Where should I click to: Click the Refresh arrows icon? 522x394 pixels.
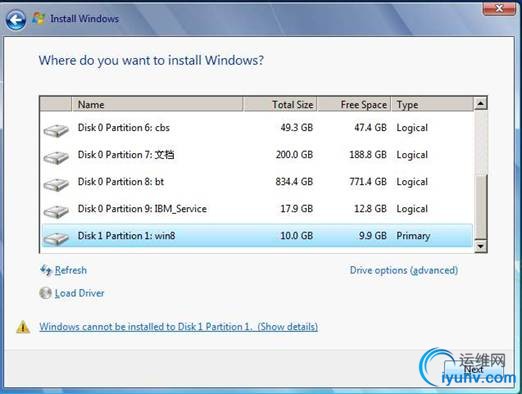click(46, 270)
